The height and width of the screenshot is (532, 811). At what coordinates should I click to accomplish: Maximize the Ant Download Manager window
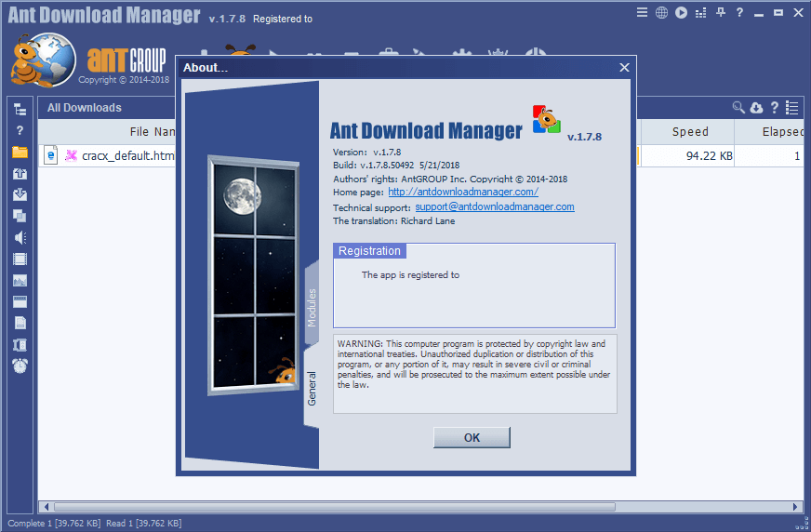coord(778,12)
